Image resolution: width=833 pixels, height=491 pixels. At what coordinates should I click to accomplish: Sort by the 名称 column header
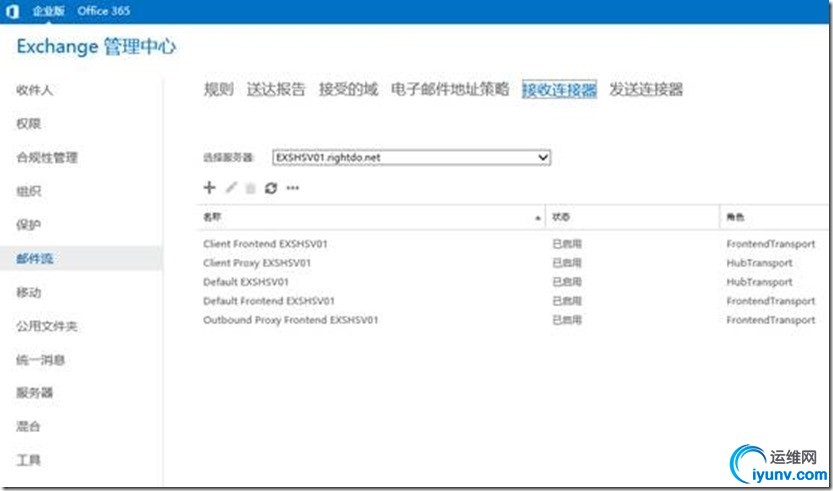(371, 217)
